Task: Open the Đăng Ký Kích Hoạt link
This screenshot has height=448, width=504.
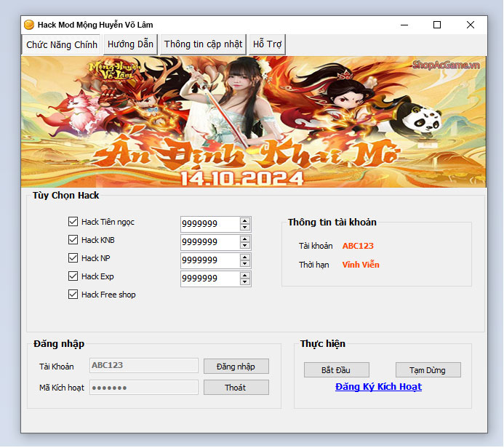Action: (378, 387)
